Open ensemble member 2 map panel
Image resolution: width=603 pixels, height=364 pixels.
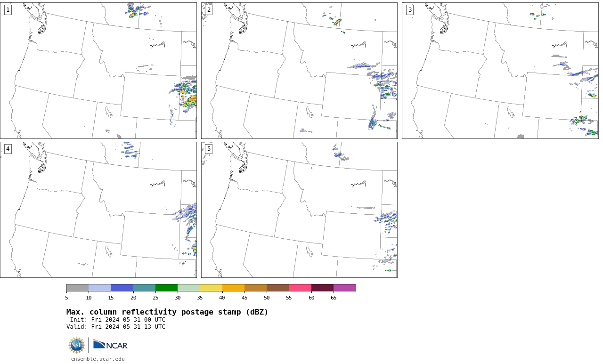click(299, 71)
